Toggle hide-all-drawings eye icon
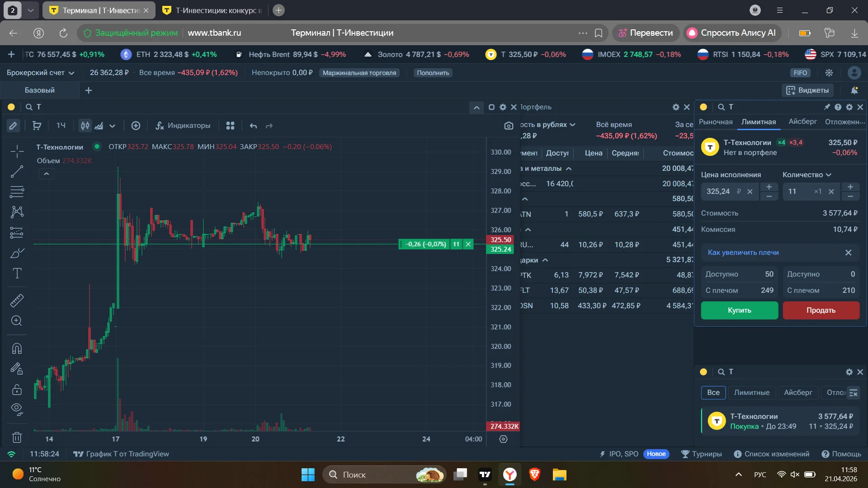This screenshot has width=868, height=488. (17, 409)
